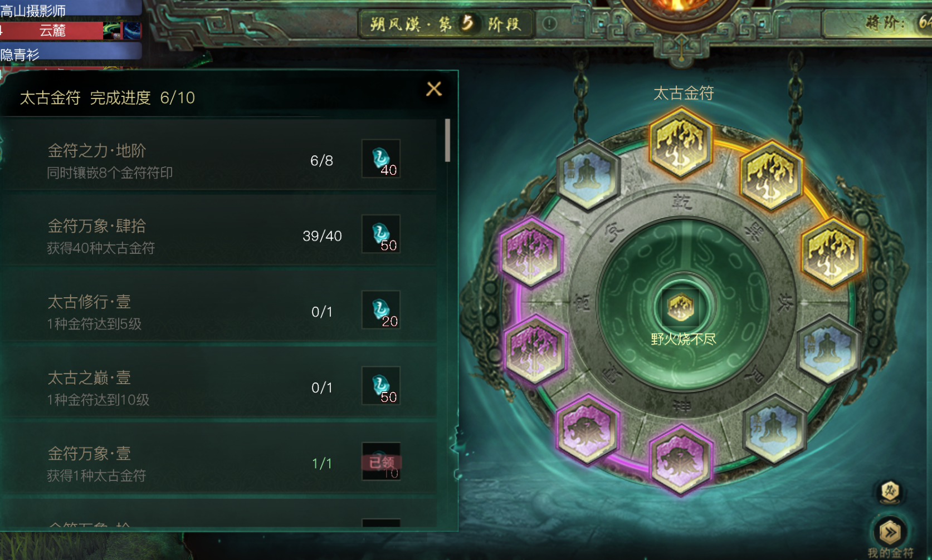This screenshot has height=560, width=932.
Task: Open the 金符之力·地阶 task row
Action: point(219,160)
